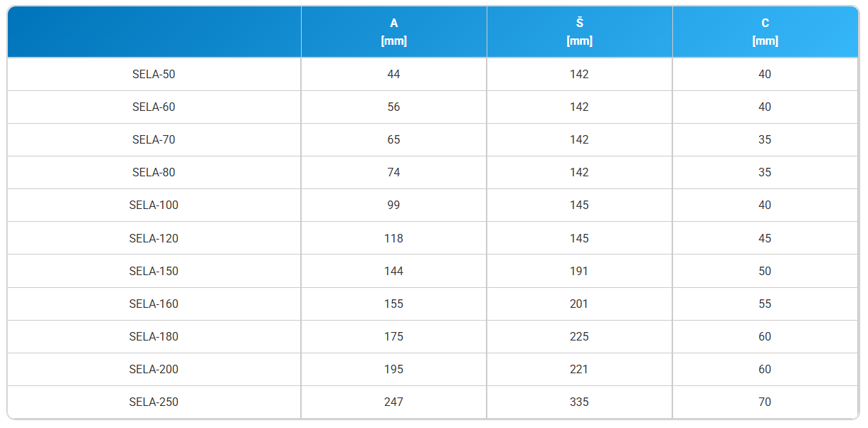Click the SELA-180 row label
Image resolution: width=868 pixels, height=428 pixels.
click(x=154, y=336)
